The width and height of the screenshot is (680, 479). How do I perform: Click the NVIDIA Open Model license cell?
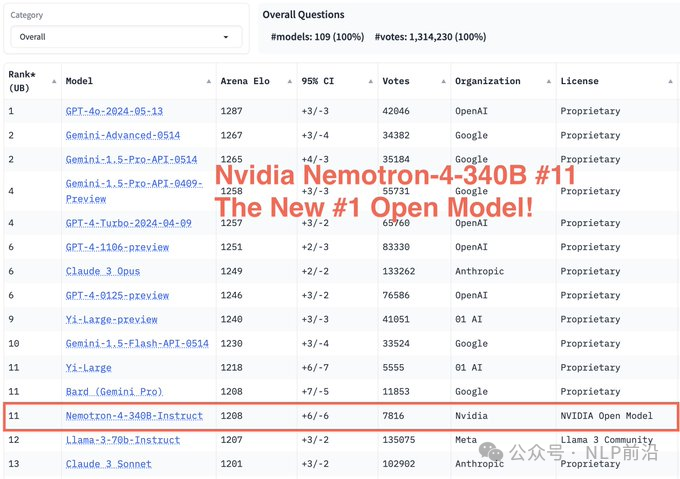click(x=606, y=416)
